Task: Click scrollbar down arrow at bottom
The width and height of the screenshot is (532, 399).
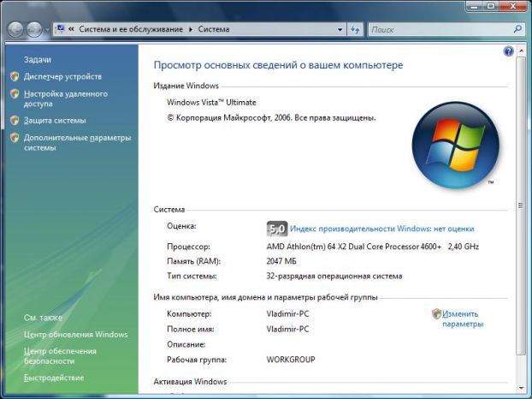Action: [x=521, y=388]
